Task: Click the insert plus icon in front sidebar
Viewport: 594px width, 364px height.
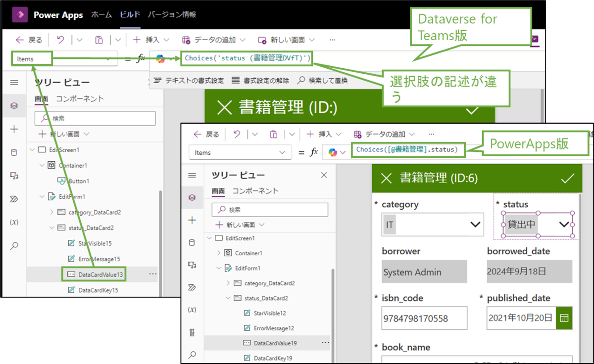Action: 192,220
